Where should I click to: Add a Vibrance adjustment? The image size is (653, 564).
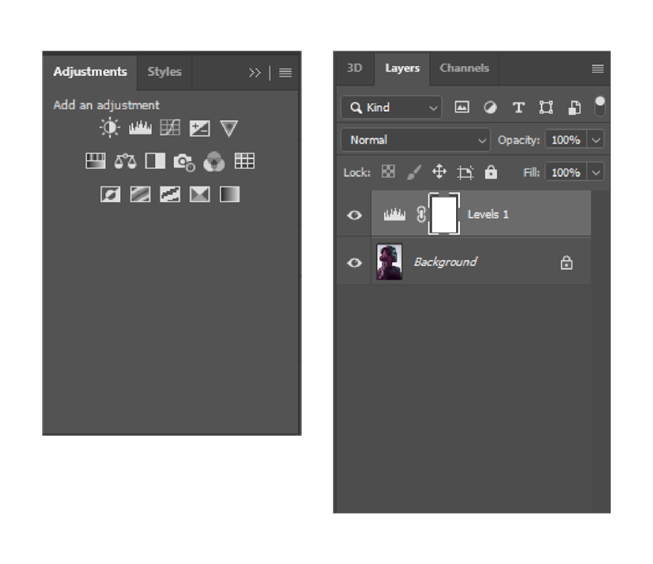click(x=229, y=128)
